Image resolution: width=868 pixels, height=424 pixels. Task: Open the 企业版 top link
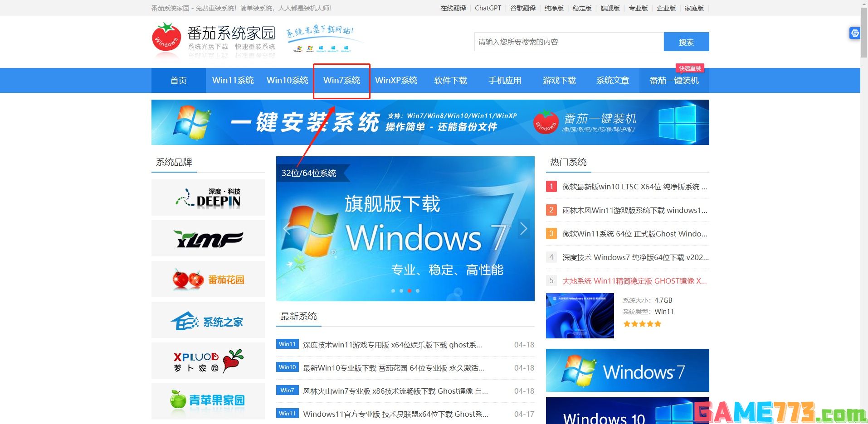666,8
